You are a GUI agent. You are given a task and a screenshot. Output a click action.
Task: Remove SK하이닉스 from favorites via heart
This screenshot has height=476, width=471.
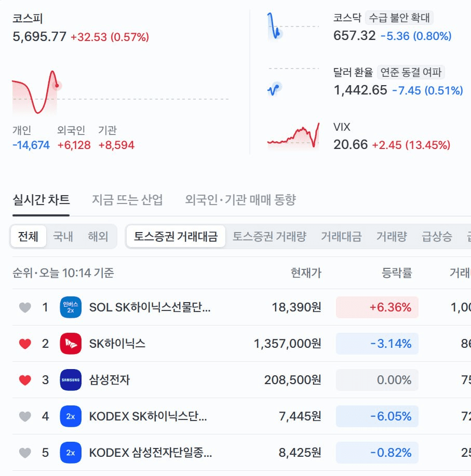click(25, 344)
